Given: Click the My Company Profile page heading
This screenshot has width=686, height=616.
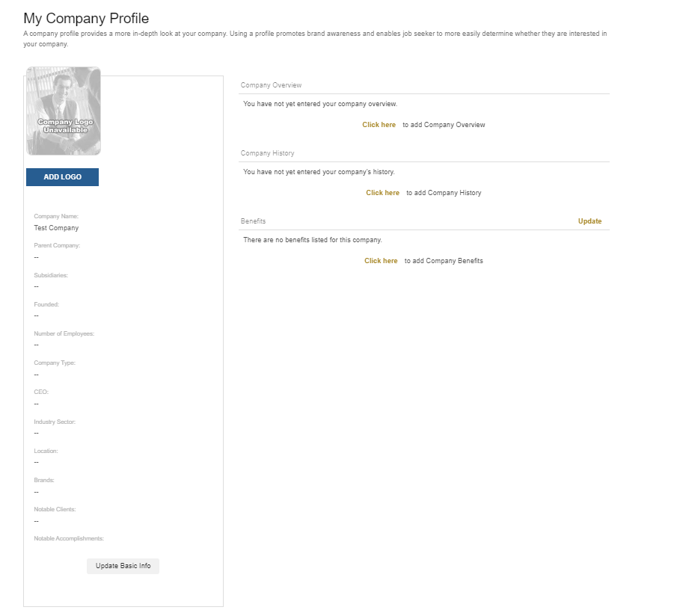Looking at the screenshot, I should coord(86,18).
